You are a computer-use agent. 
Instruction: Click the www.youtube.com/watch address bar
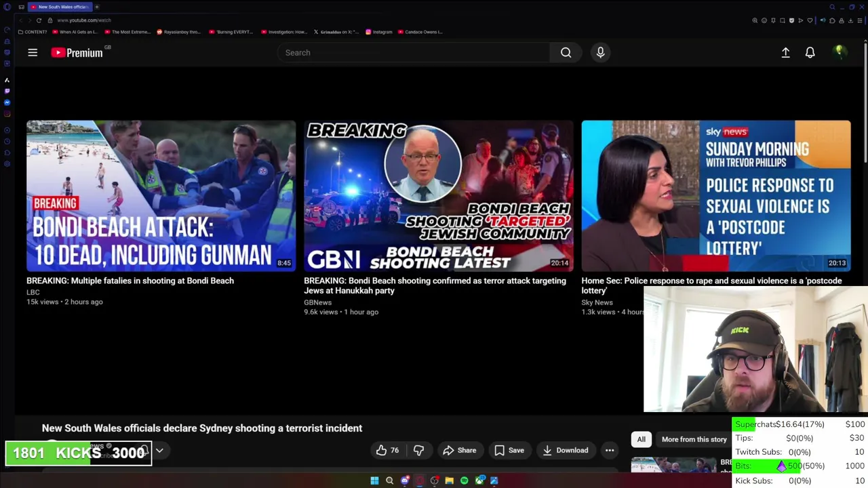coord(83,20)
